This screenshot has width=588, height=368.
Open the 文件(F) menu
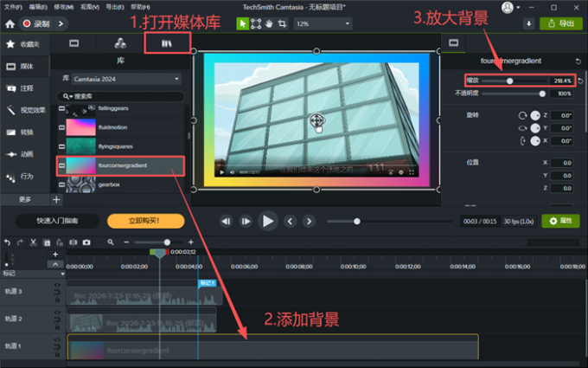[13, 7]
